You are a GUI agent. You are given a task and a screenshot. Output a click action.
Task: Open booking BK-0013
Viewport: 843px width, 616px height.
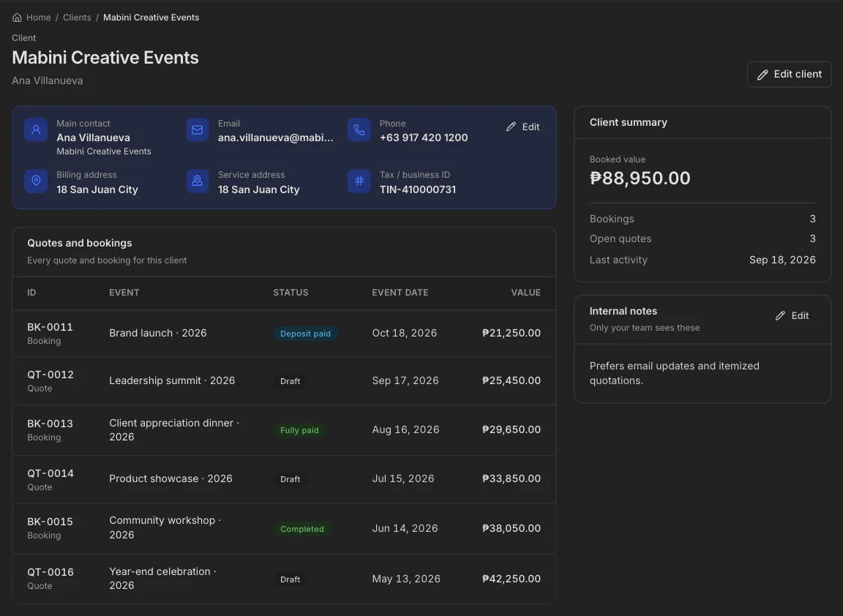[x=50, y=424]
